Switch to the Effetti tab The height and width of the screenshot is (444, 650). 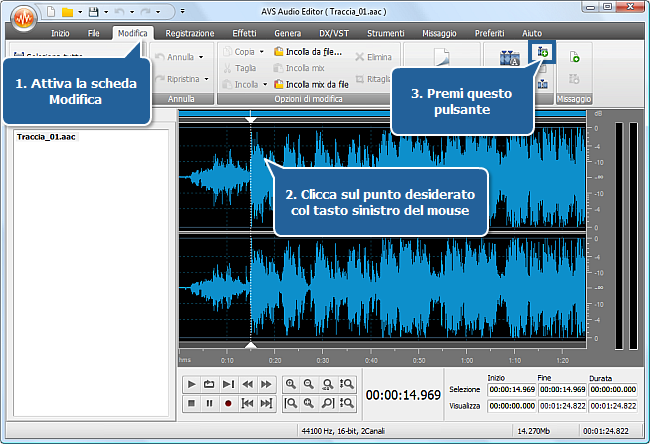click(244, 33)
